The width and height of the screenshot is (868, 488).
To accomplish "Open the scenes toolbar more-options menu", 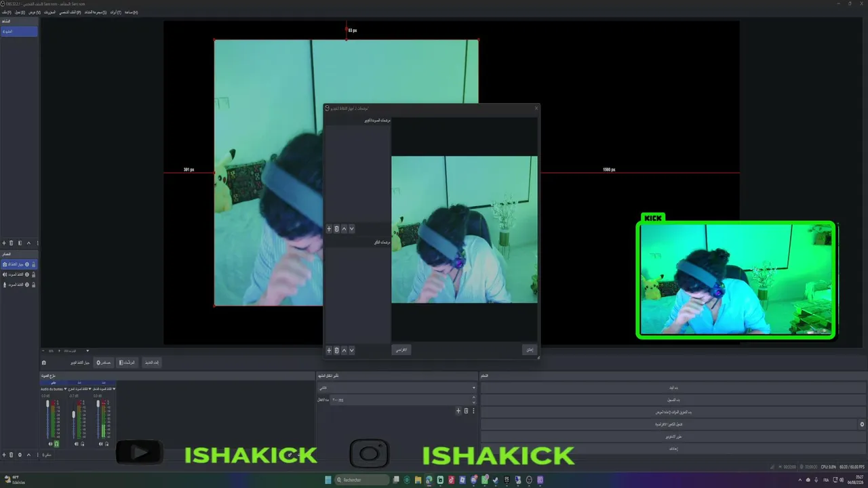I will [37, 243].
